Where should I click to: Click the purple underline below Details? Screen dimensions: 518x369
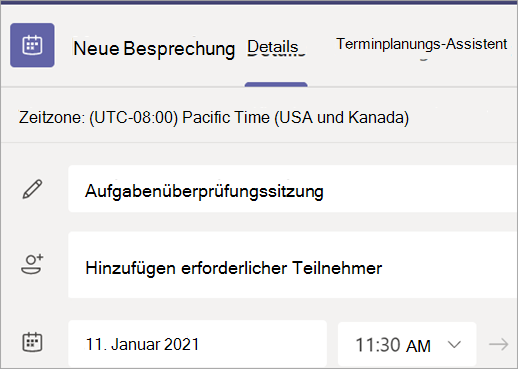tap(276, 84)
